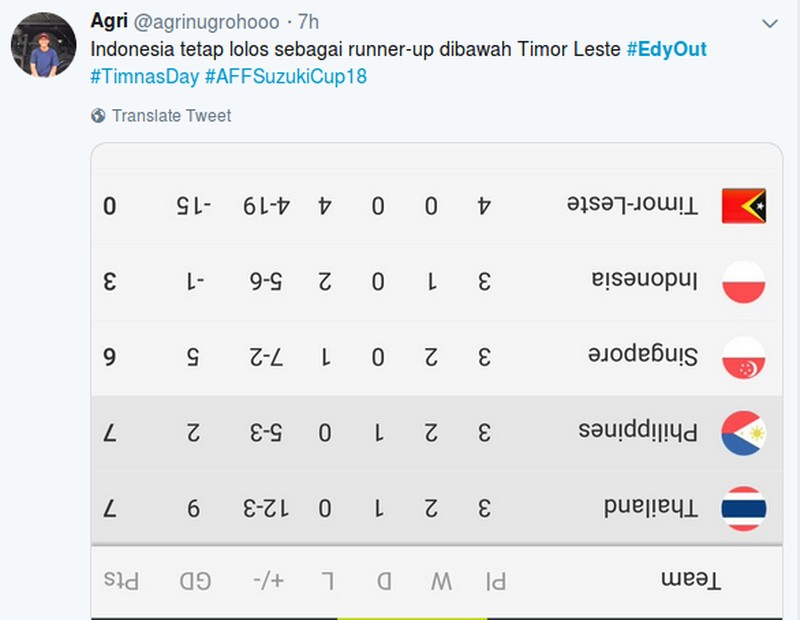Click the 7h tweet timestamp
Image resolution: width=800 pixels, height=620 pixels.
[308, 22]
